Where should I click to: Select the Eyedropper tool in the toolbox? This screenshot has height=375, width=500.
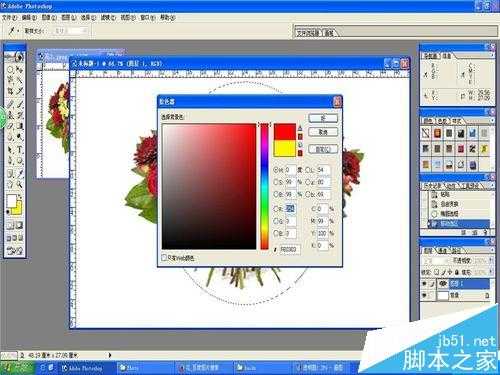20,174
